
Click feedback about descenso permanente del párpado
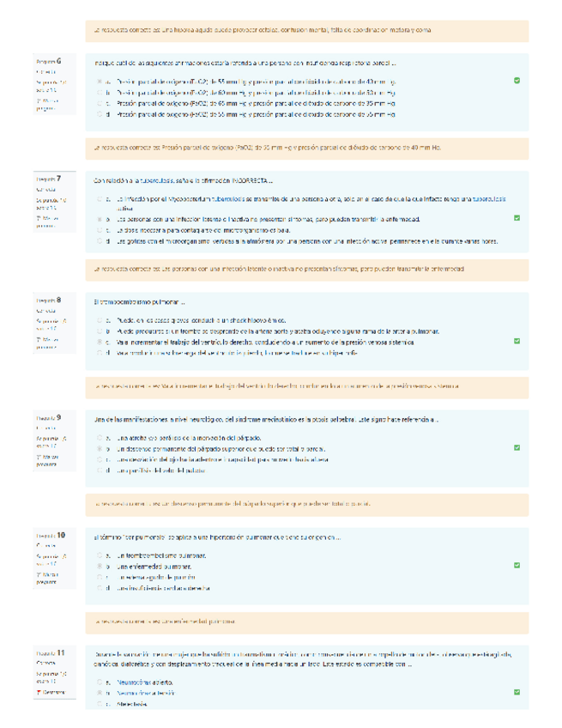click(x=307, y=505)
